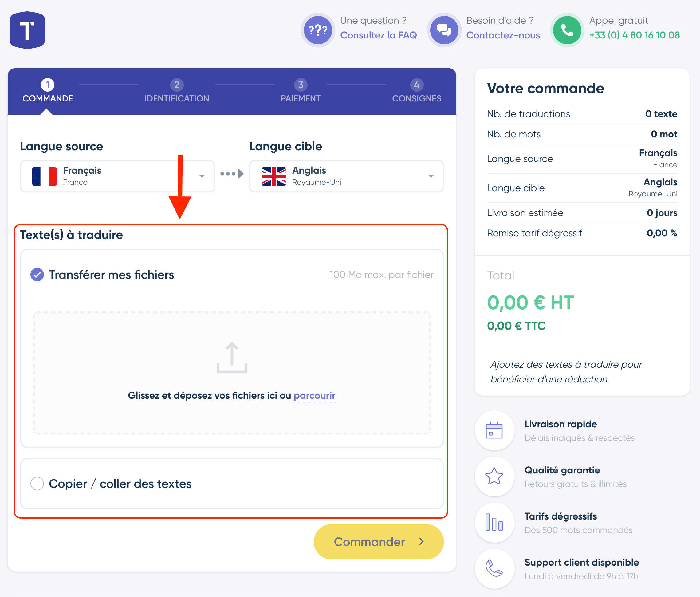Open the Langue source Français dropdown

click(x=117, y=176)
